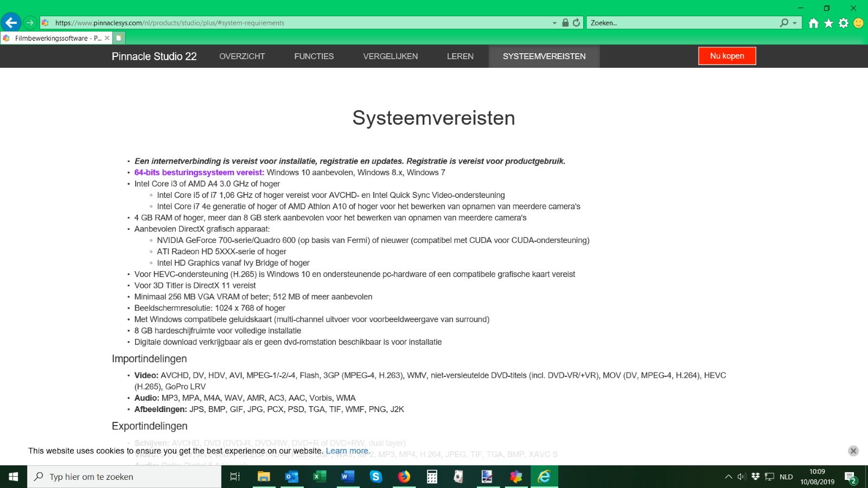Open the Pinnacle Studio pinwheel taskbar icon
The width and height of the screenshot is (868, 488).
click(516, 477)
